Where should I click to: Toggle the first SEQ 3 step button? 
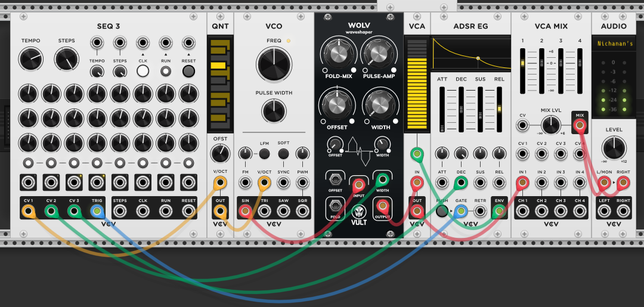tap(28, 163)
